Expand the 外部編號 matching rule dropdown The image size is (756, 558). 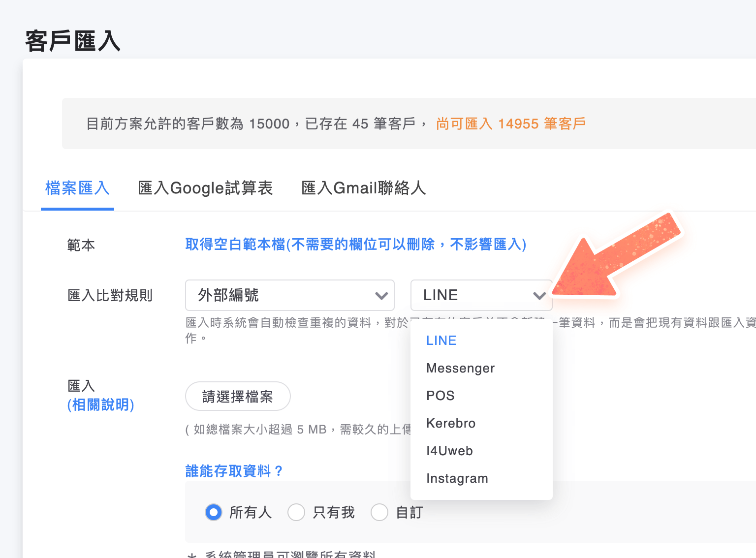point(289,295)
